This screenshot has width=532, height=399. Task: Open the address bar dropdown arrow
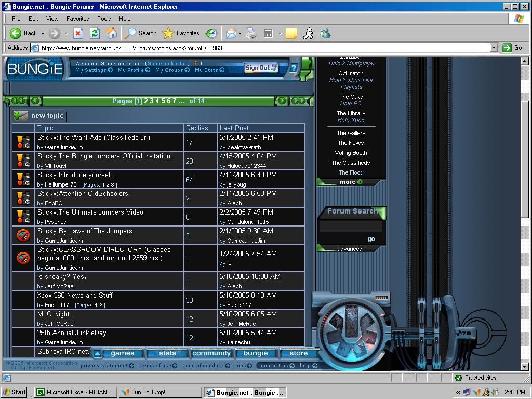494,48
